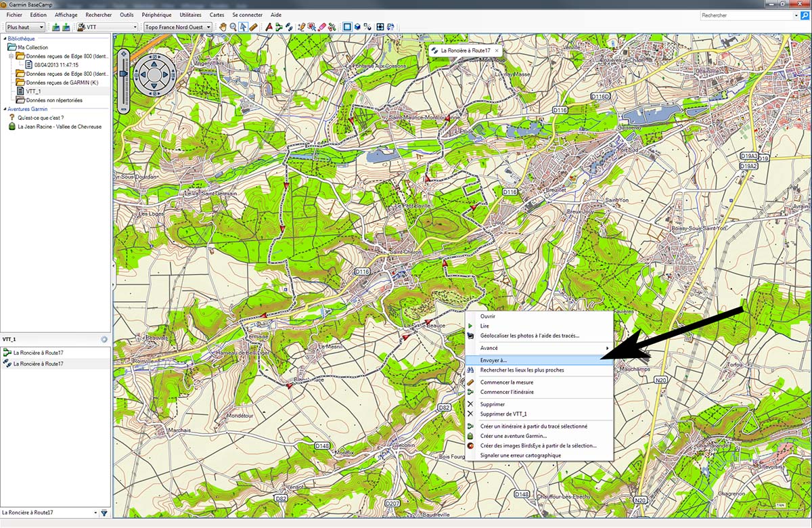Choose 'Envoyer à...' in context menu
The image size is (812, 528).
(x=539, y=360)
